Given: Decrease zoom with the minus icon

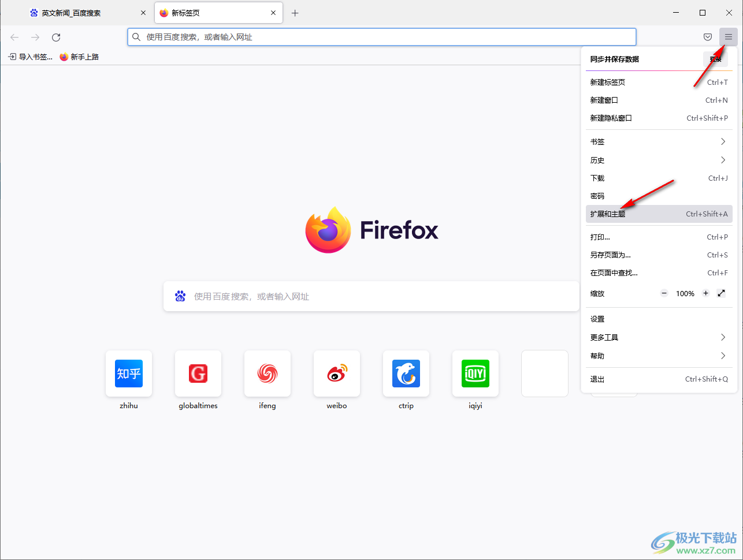Looking at the screenshot, I should 664,293.
